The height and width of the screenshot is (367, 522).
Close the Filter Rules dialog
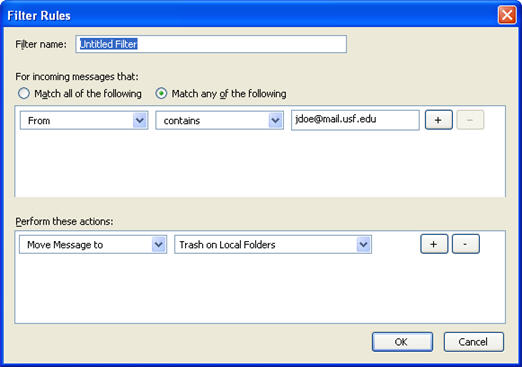[507, 15]
